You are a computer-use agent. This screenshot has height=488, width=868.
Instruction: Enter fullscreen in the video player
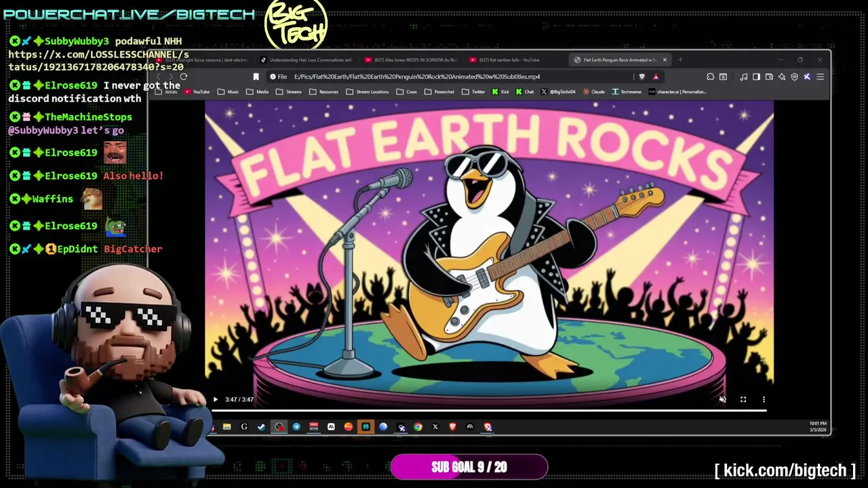(x=743, y=399)
